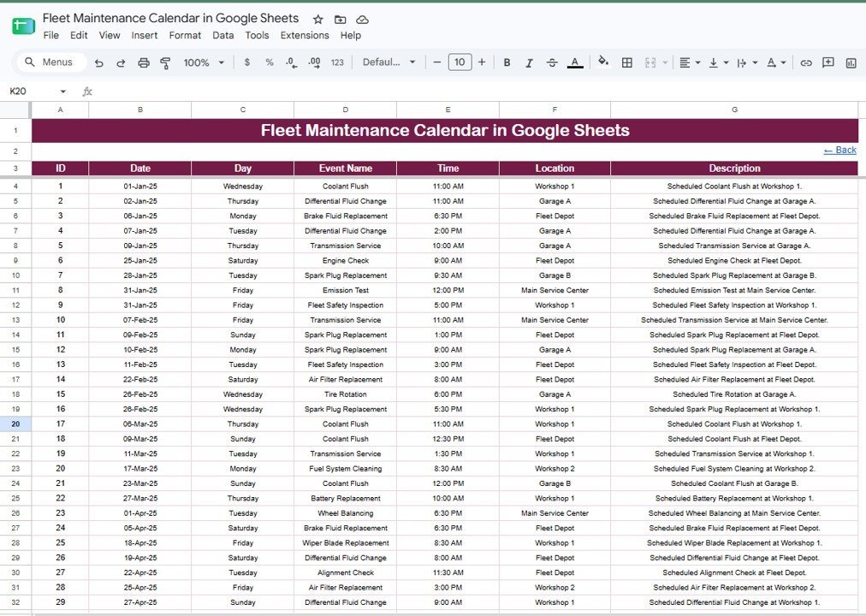Screen dimensions: 866x616
Task: Increase decimal places
Action: click(314, 62)
